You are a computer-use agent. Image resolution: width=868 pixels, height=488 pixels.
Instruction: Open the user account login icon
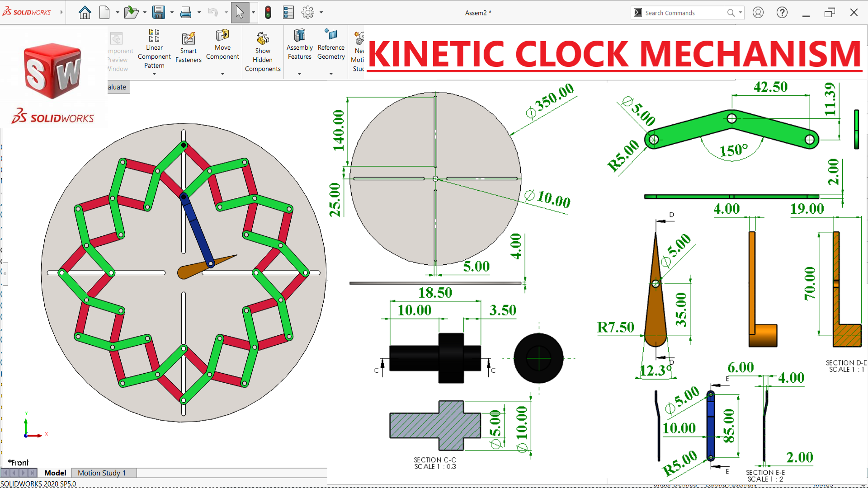[x=758, y=13]
